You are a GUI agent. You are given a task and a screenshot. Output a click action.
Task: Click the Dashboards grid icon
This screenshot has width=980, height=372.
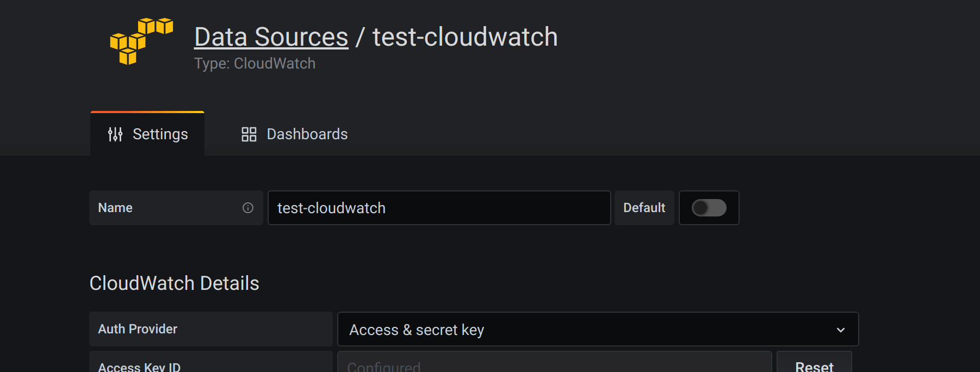[249, 134]
